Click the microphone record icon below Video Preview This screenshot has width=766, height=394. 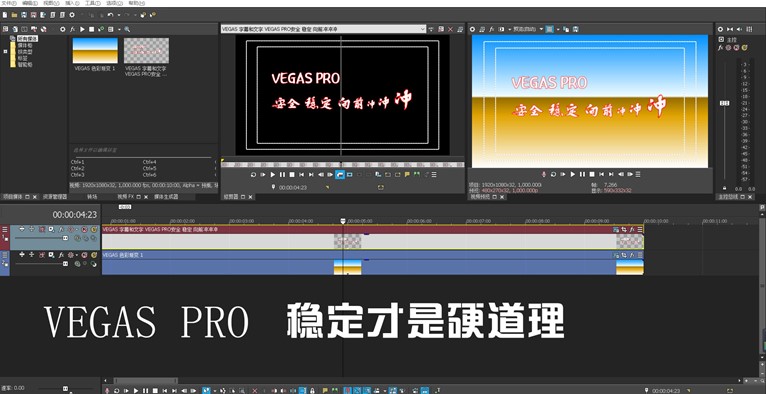click(544, 174)
